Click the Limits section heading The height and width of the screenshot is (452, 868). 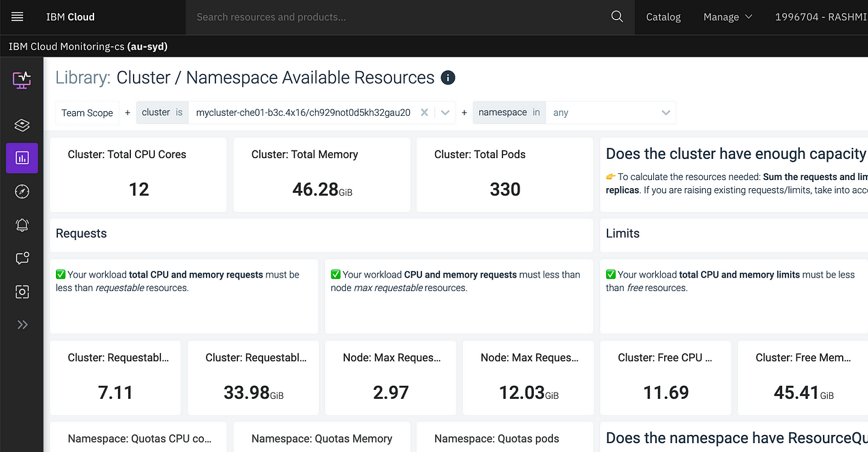pos(623,233)
